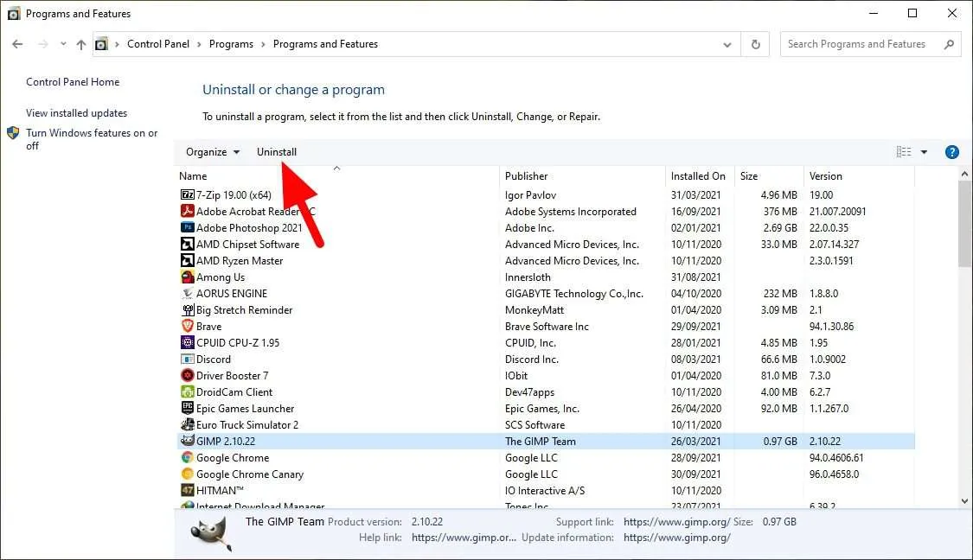Sort by the Version column header
The image size is (973, 560).
click(x=859, y=176)
